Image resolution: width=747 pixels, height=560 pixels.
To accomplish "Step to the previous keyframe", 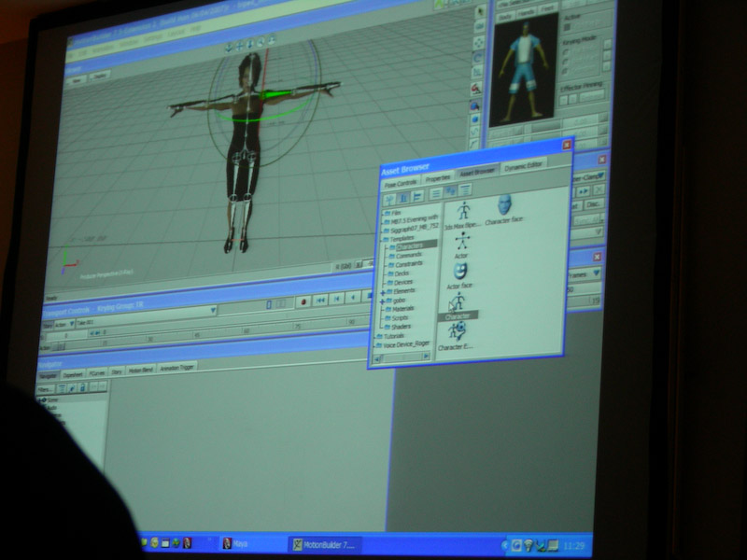I will pyautogui.click(x=337, y=299).
